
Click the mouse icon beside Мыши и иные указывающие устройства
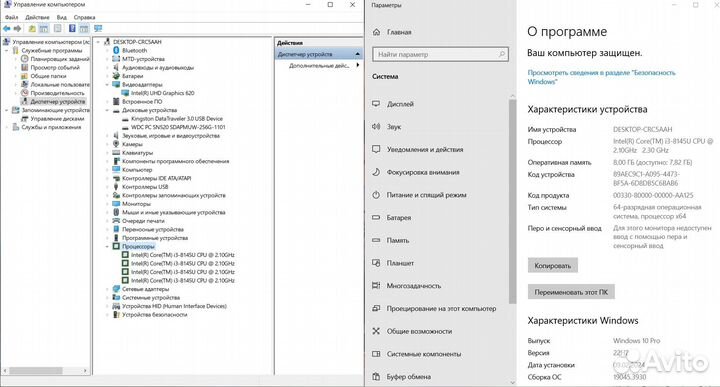click(x=116, y=212)
